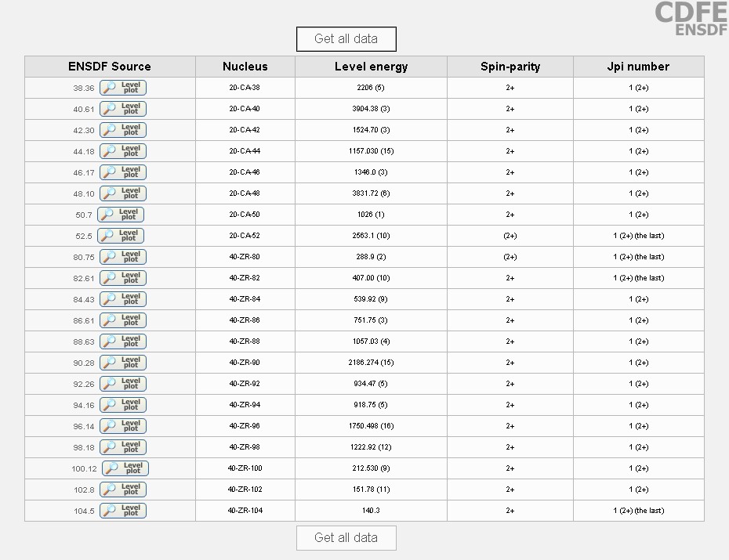This screenshot has width=729, height=560.
Task: Click source number 100.12
Action: tap(84, 469)
